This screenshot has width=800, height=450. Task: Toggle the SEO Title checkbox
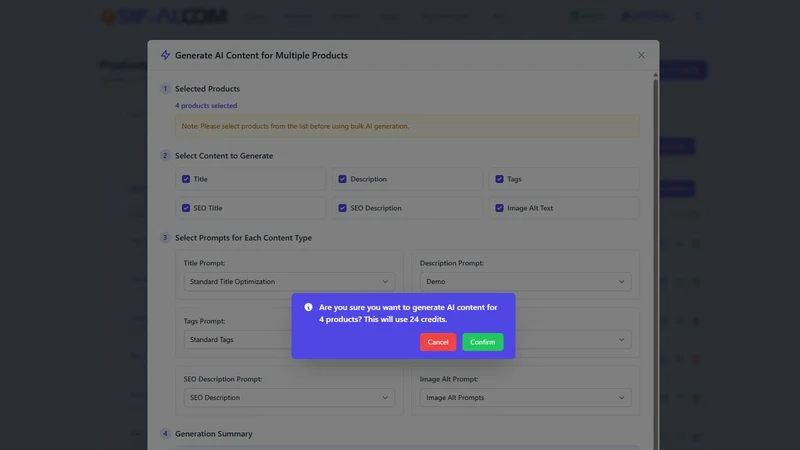coord(186,208)
